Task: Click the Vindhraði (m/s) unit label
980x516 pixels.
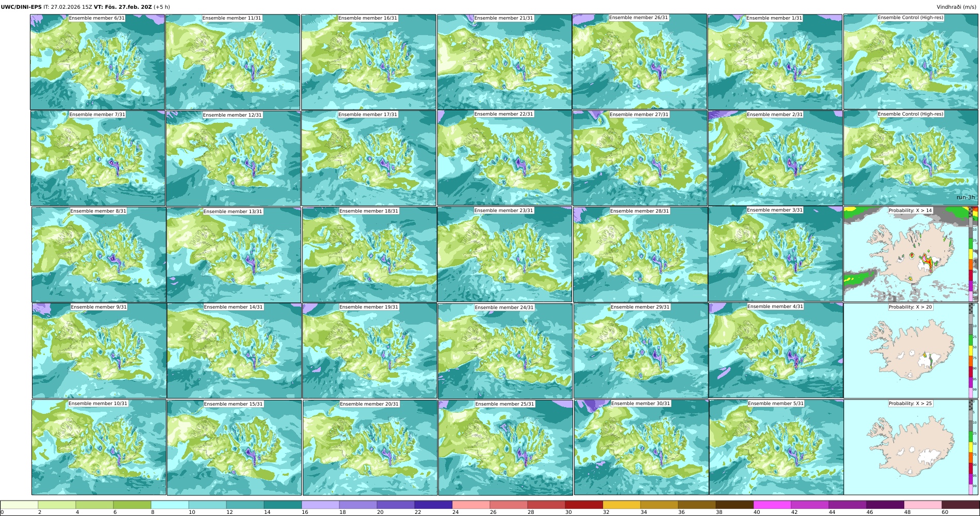Action: [x=956, y=7]
